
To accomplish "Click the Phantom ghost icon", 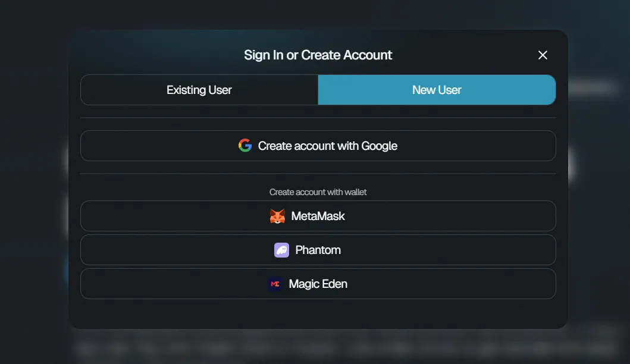I will tap(281, 250).
